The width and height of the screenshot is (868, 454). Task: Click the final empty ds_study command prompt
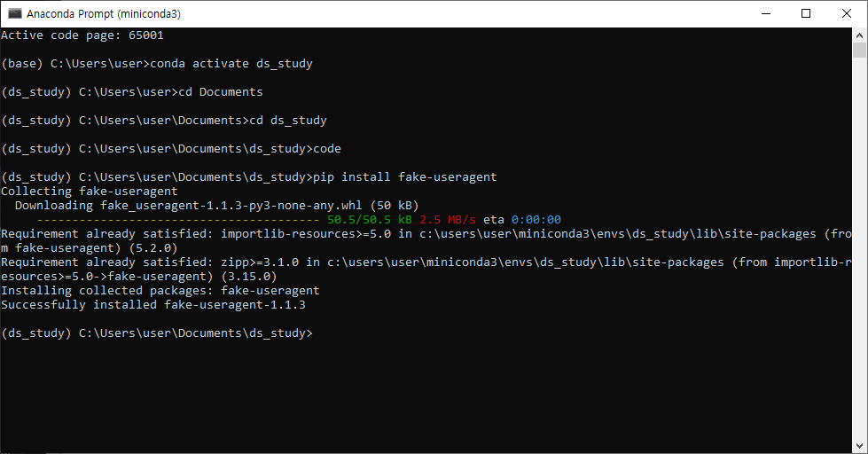click(157, 333)
